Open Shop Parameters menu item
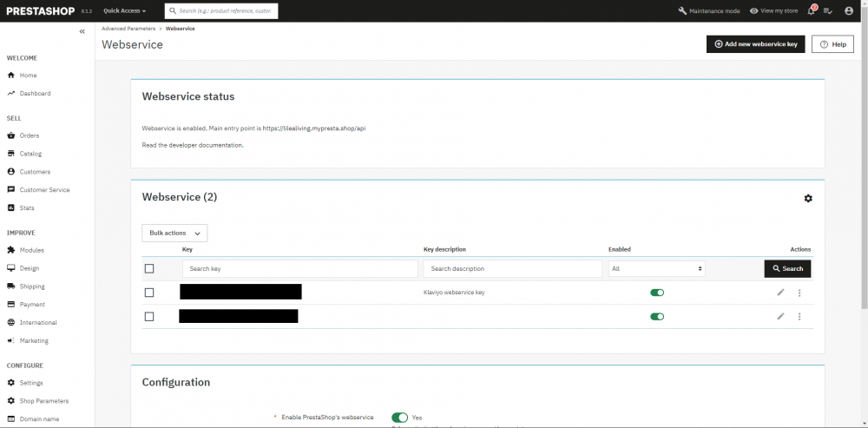Screen dimensions: 868x428 pos(44,401)
